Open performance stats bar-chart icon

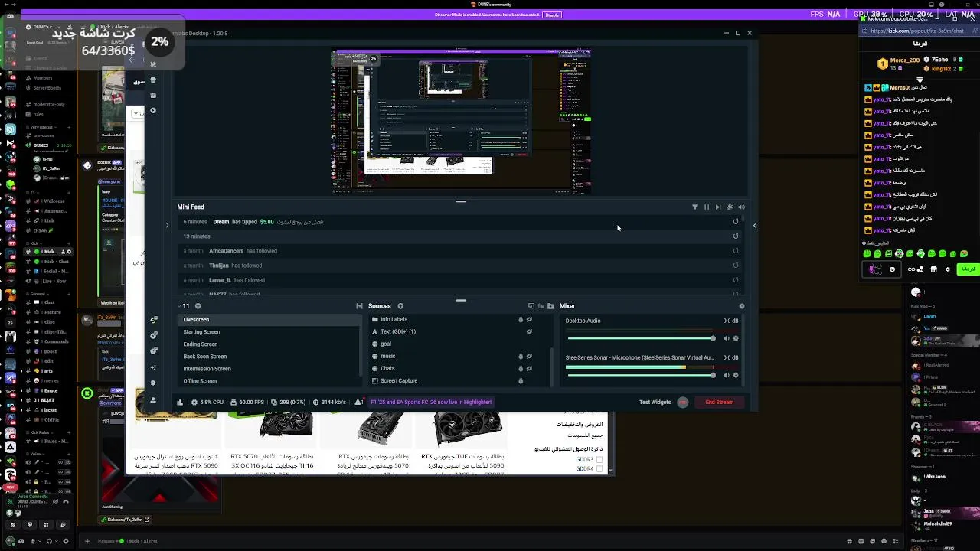click(x=180, y=403)
